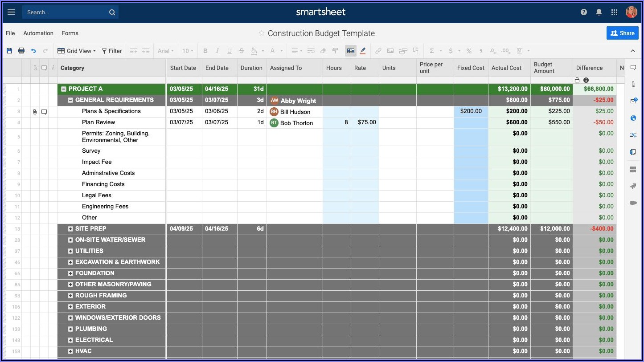
Task: Click the hamburger menu icon
Action: pyautogui.click(x=11, y=12)
